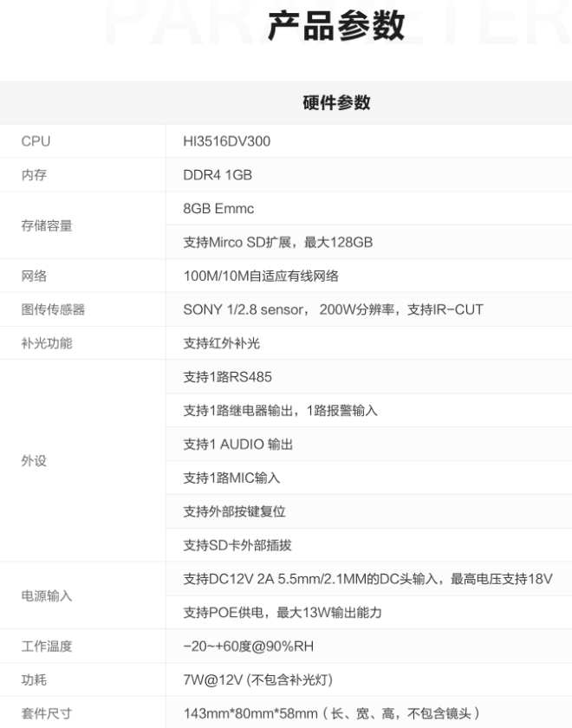The width and height of the screenshot is (572, 728).
Task: Click the 143mm*80mm*58mm dimensions value
Action: 332,713
